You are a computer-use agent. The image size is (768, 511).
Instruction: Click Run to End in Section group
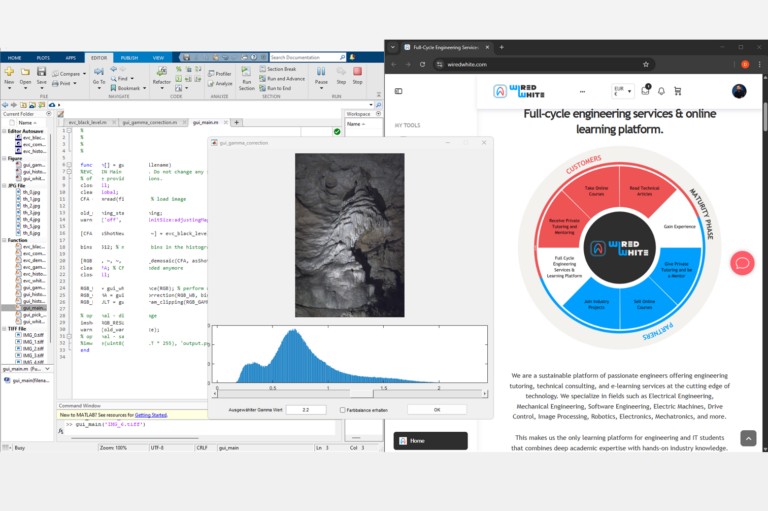[x=275, y=88]
